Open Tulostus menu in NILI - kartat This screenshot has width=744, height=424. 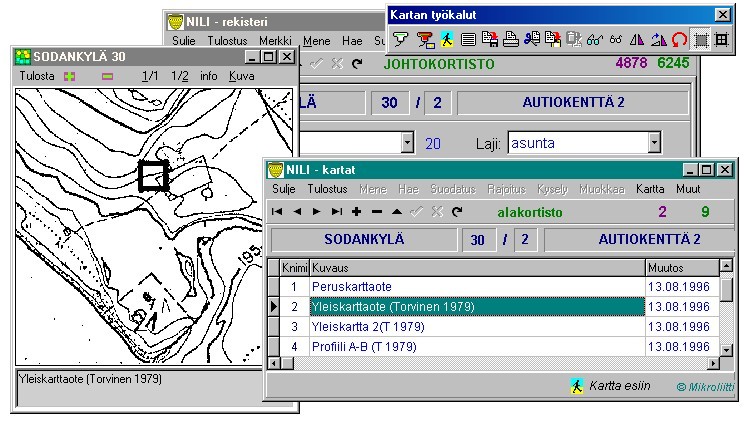327,189
